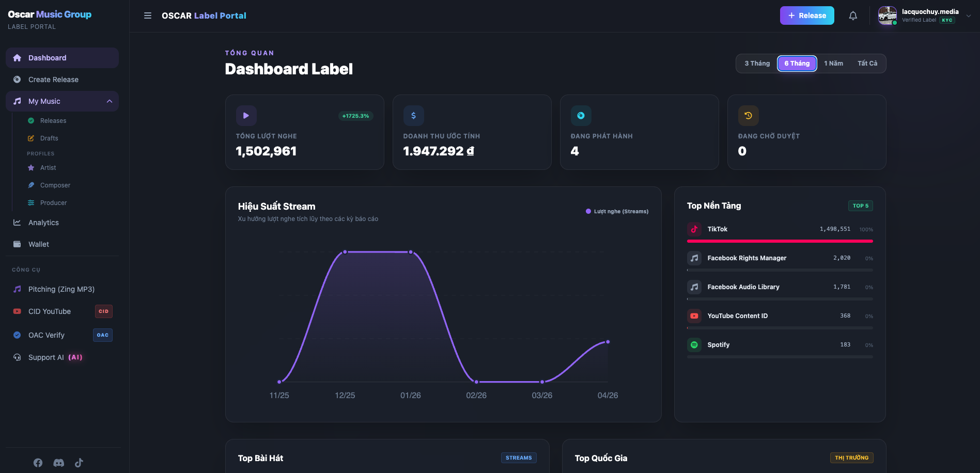The height and width of the screenshot is (473, 980).
Task: Click the CID badge
Action: coord(104,311)
